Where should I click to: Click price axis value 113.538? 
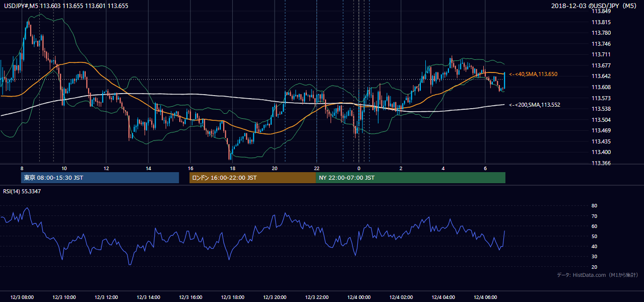601,109
